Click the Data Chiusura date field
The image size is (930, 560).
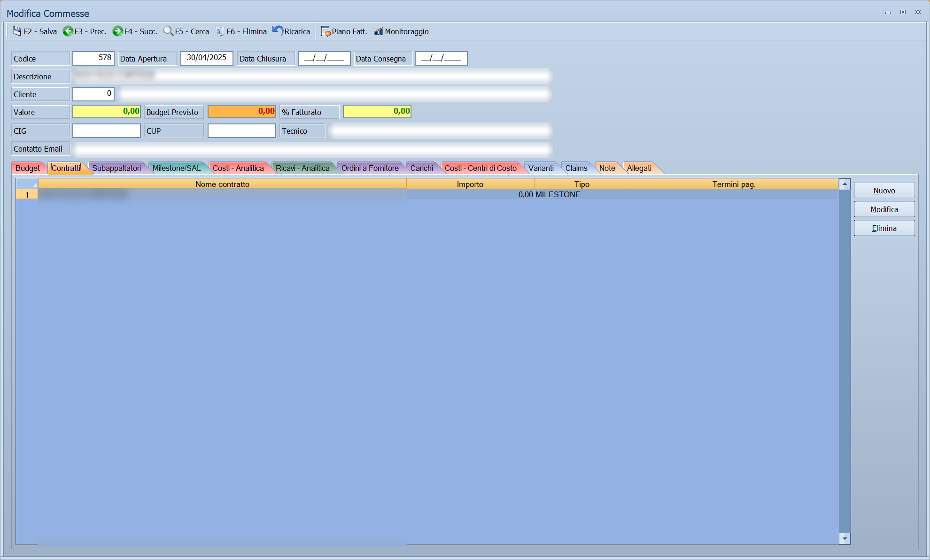tap(324, 58)
